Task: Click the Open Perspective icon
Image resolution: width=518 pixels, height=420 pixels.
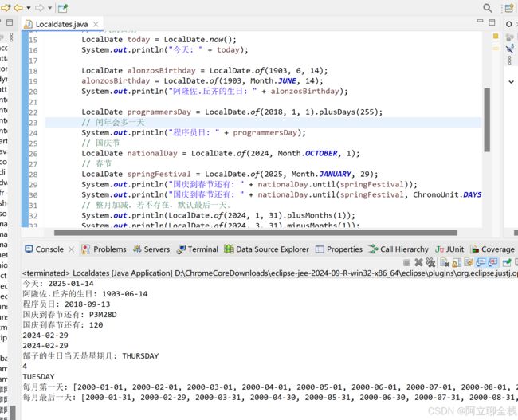Action: click(509, 8)
